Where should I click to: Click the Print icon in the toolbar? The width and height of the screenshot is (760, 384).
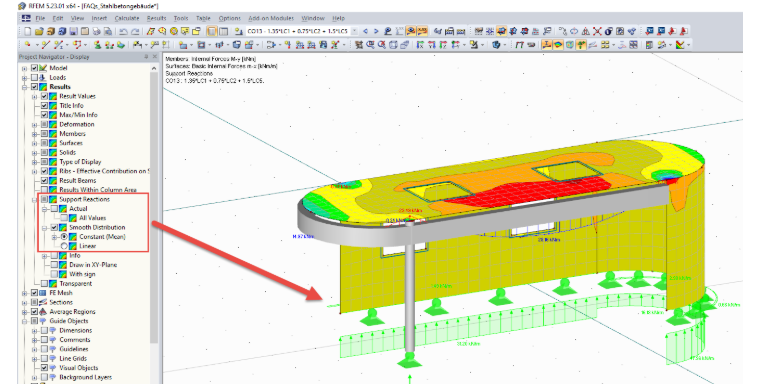96,31
